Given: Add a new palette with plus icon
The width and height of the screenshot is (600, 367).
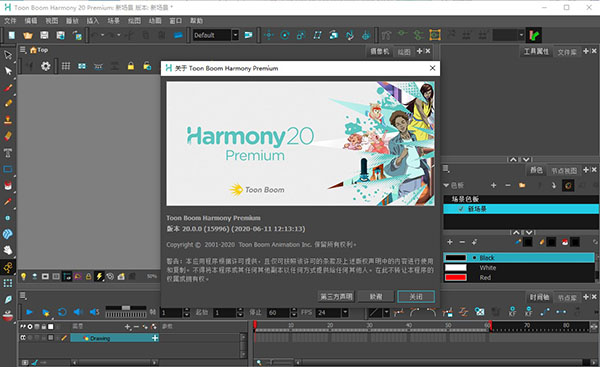Looking at the screenshot, I should pos(494,185).
